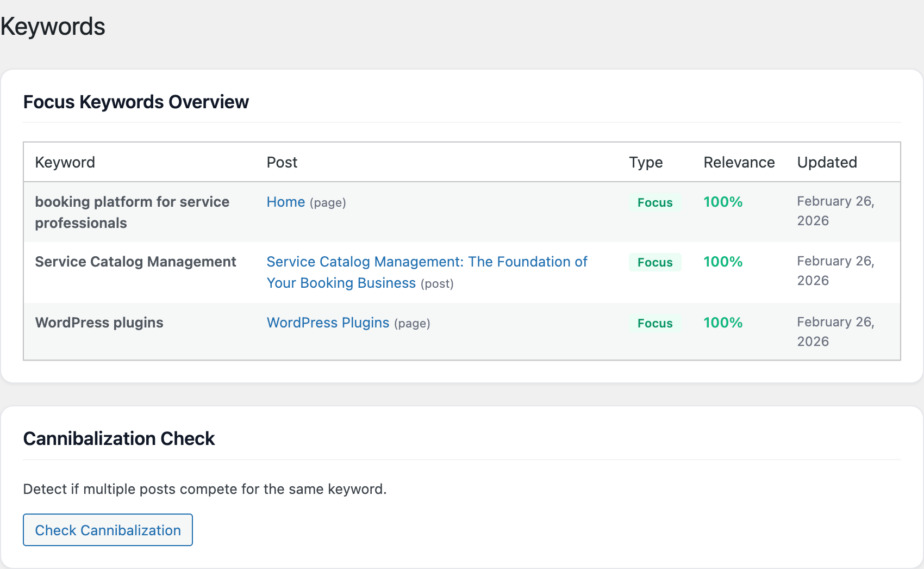Click the Cannibalization Check heading
Image resolution: width=924 pixels, height=569 pixels.
point(119,438)
